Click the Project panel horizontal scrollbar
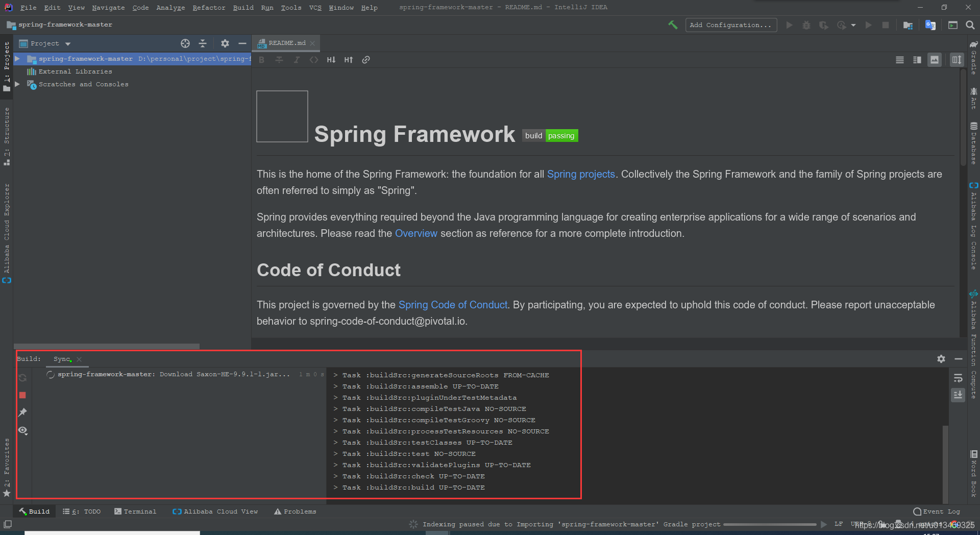 coord(106,346)
